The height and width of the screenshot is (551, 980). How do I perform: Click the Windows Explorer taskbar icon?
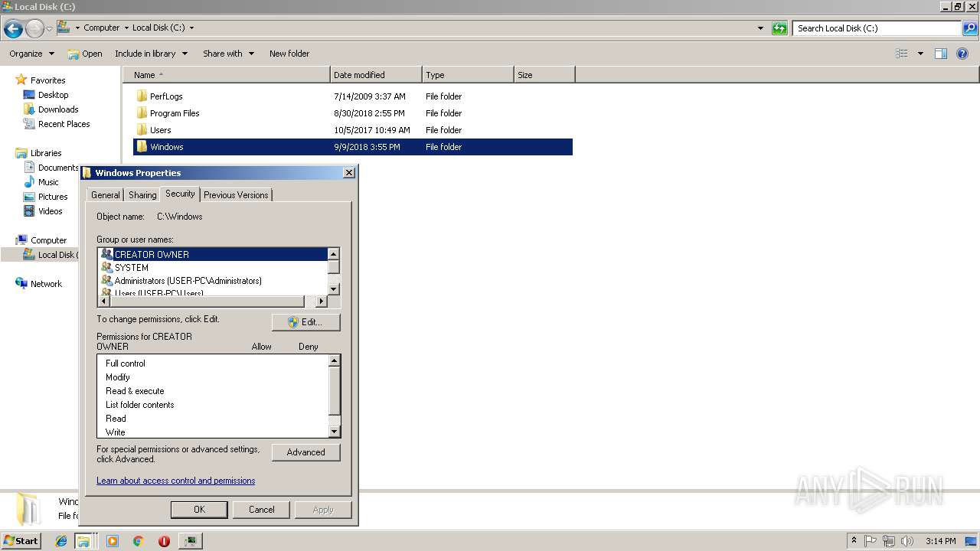coord(83,541)
